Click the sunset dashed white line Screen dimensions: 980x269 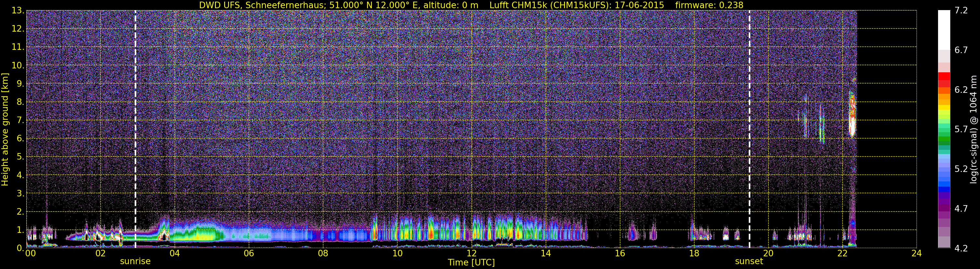(x=749, y=129)
